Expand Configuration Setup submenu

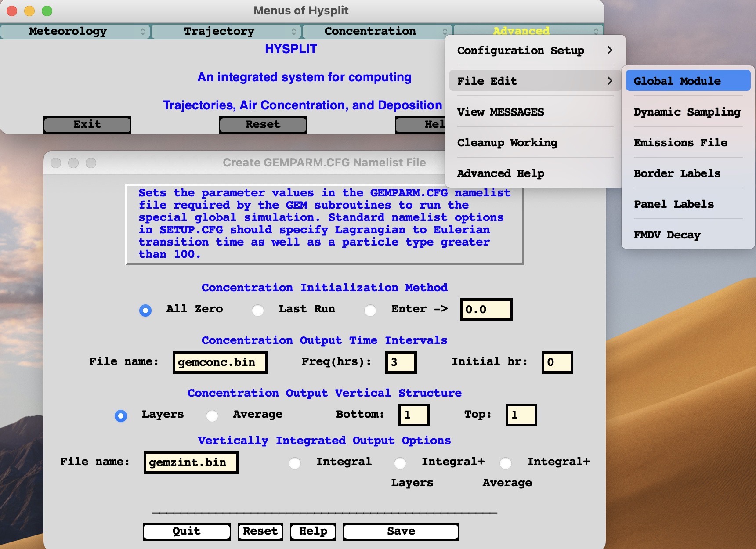pos(535,51)
